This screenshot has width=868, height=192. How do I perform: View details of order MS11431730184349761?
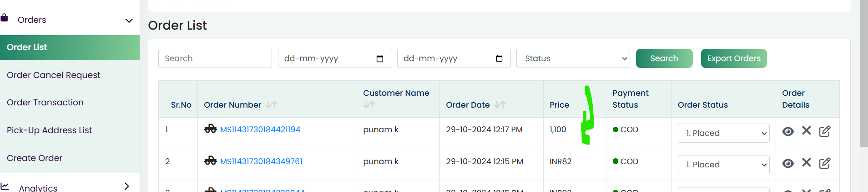pyautogui.click(x=788, y=163)
